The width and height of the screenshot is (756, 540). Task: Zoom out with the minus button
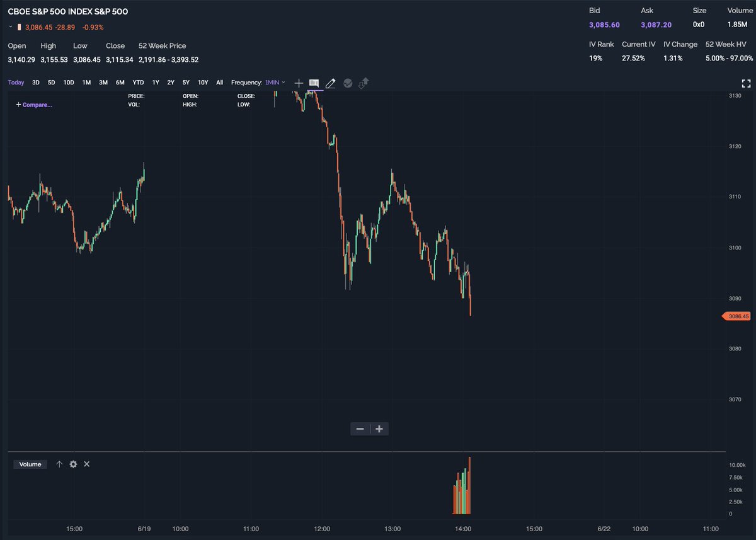click(360, 429)
